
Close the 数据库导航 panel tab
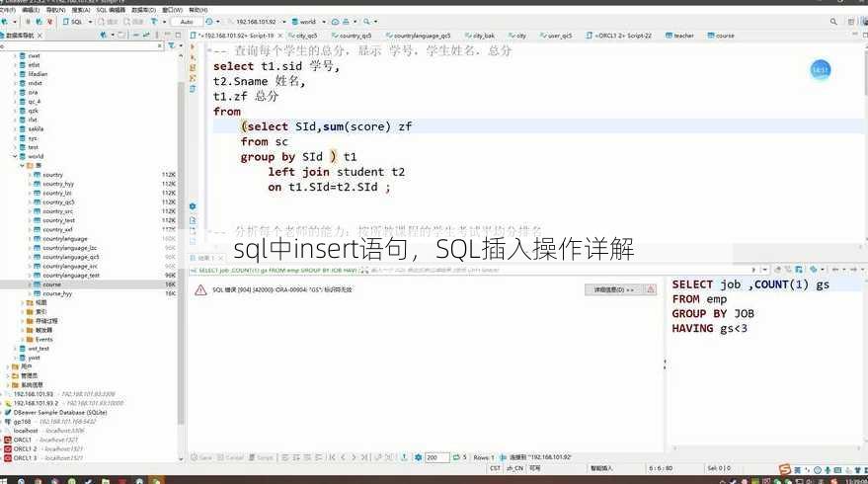pyautogui.click(x=39, y=36)
